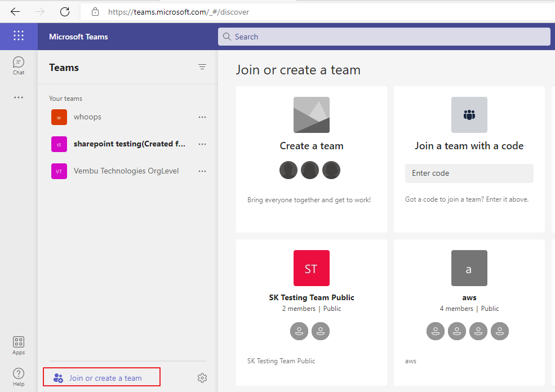Click the Microsoft Teams title

click(x=78, y=37)
